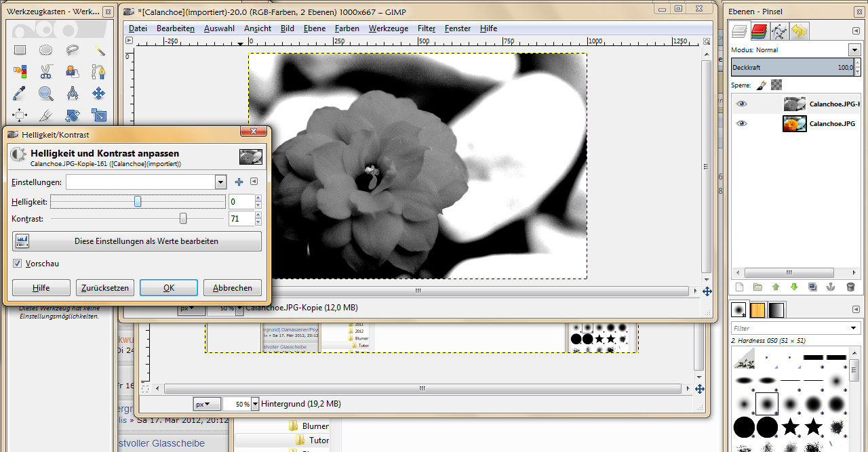Select the Zoom magnifier tool

click(45, 93)
